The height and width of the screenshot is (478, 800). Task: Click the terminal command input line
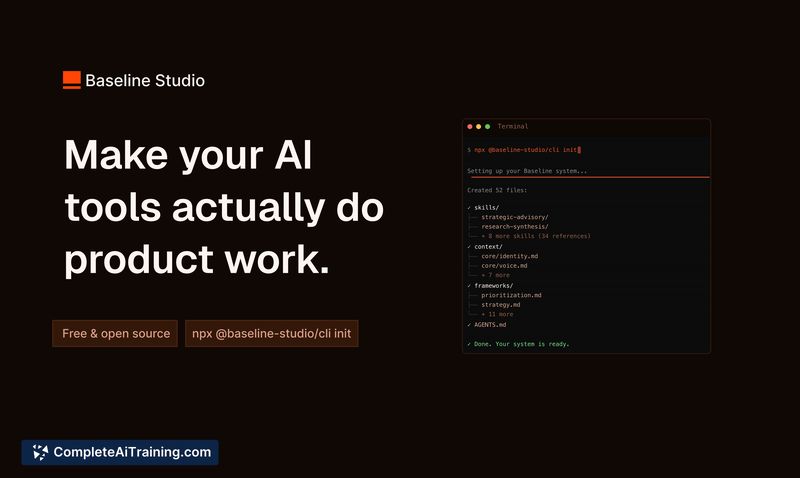524,150
